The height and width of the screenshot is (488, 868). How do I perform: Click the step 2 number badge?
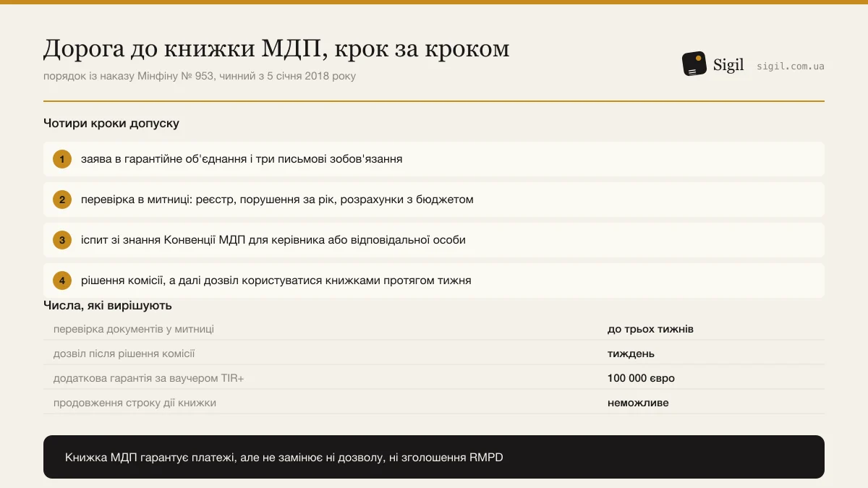[x=62, y=200]
